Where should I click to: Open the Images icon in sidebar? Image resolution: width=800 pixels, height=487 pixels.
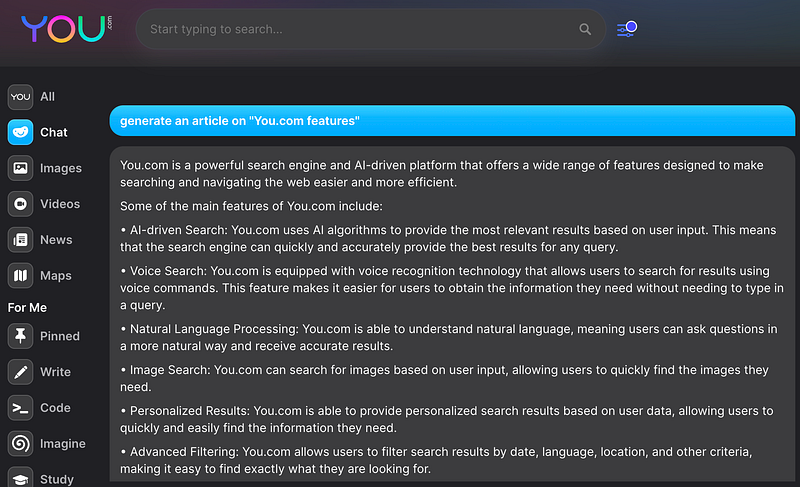pyautogui.click(x=20, y=168)
